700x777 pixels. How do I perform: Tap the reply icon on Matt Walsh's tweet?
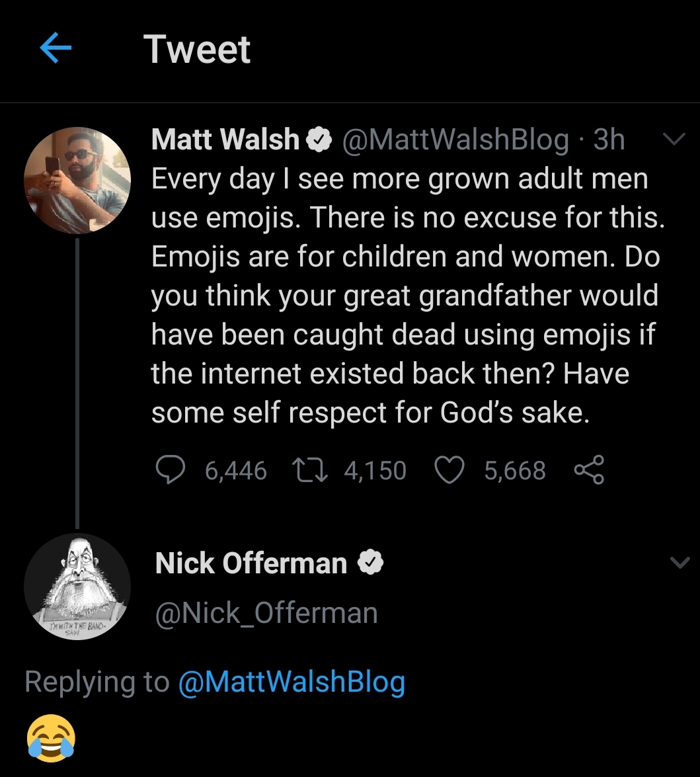pyautogui.click(x=172, y=470)
